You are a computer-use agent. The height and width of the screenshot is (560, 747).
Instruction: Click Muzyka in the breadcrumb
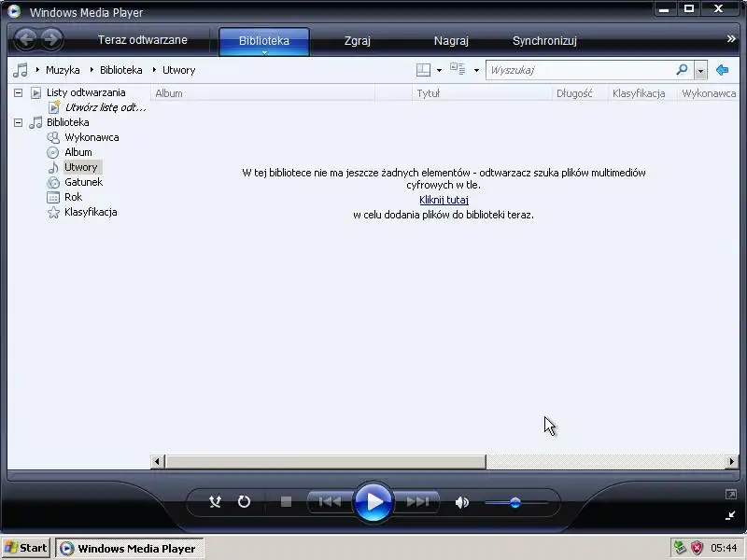coord(63,70)
